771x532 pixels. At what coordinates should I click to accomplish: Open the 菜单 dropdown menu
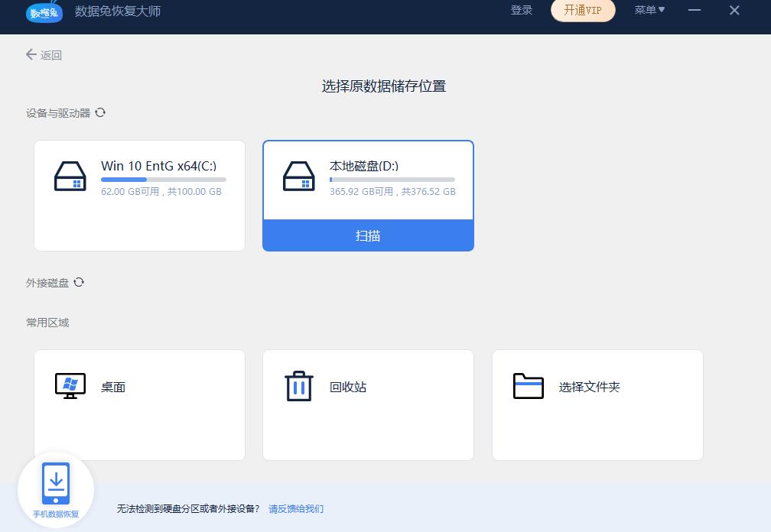649,10
